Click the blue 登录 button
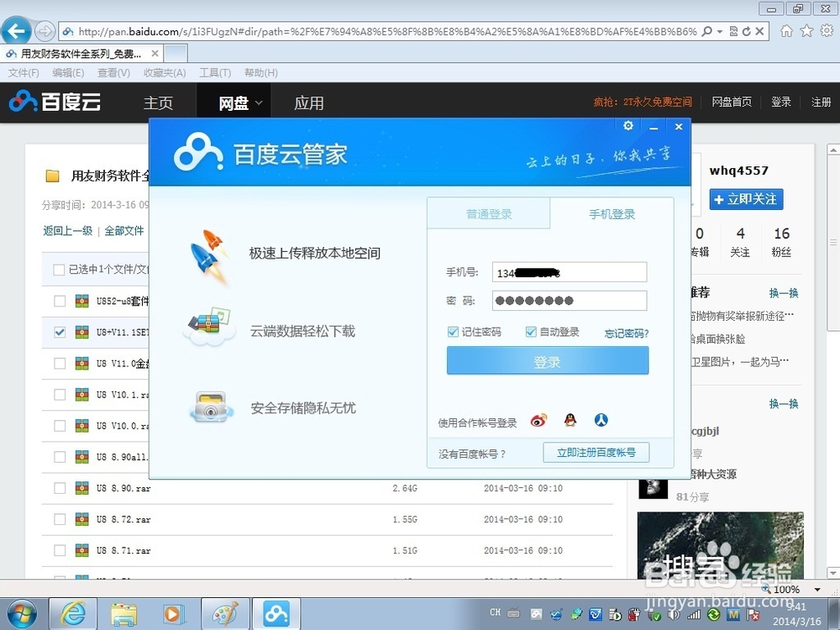Image resolution: width=840 pixels, height=630 pixels. [x=548, y=360]
